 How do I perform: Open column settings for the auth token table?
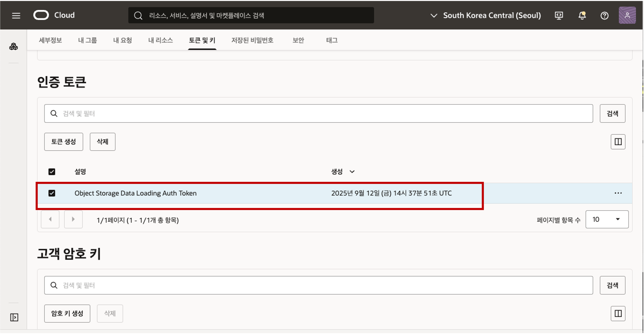point(618,142)
